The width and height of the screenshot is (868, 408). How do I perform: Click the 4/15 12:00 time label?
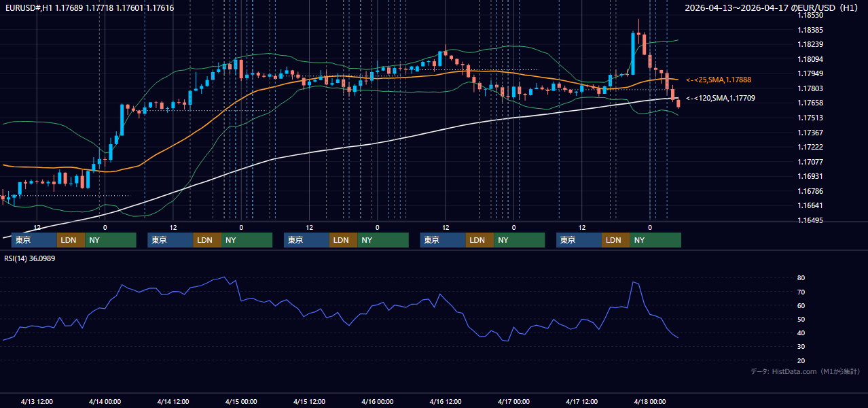click(x=309, y=402)
